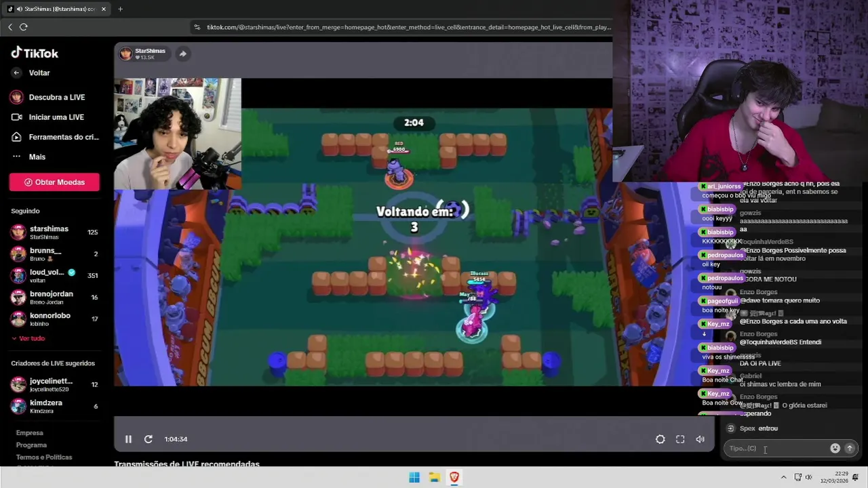Open joycelinett... suggested LIVE creator
Image resolution: width=868 pixels, height=488 pixels.
click(x=54, y=384)
